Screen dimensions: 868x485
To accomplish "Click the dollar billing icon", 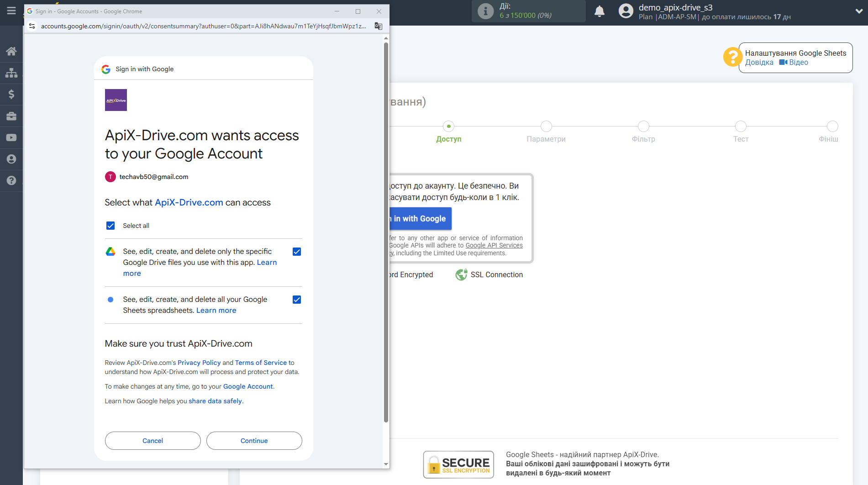I will point(11,94).
